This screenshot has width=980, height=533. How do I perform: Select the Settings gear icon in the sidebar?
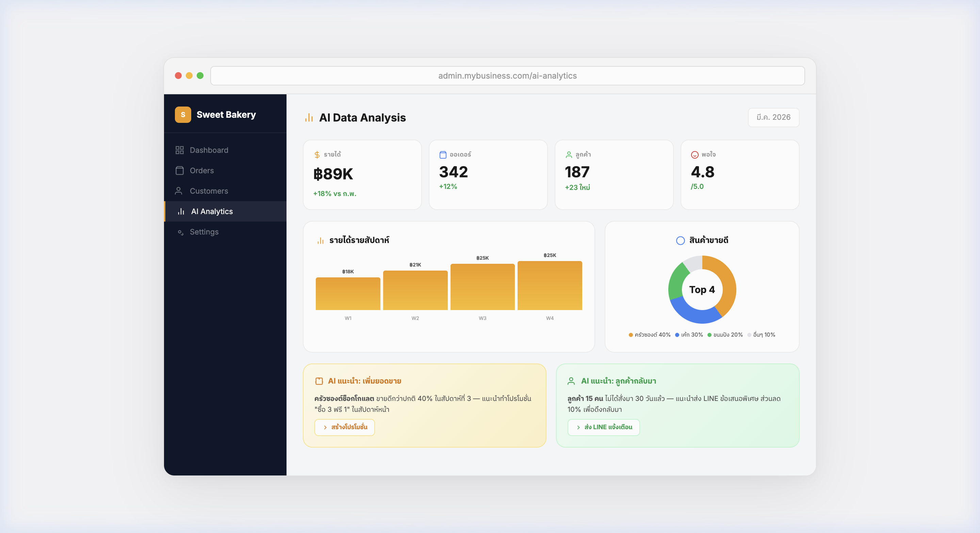[180, 232]
